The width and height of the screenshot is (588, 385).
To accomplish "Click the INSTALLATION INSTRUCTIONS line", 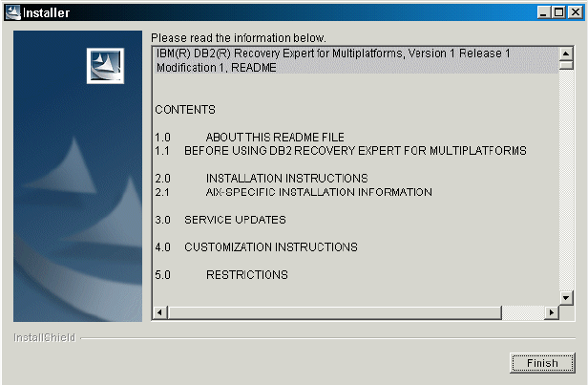I will 287,178.
